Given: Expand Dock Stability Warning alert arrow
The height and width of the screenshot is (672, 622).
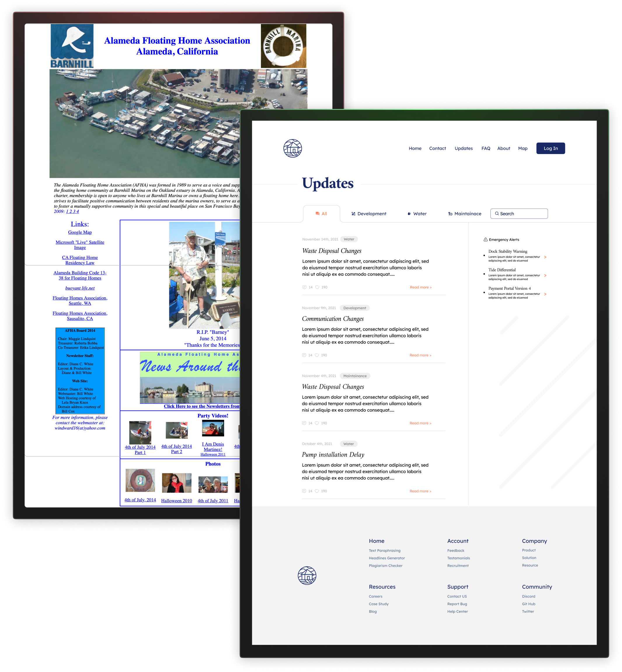Looking at the screenshot, I should tap(545, 257).
